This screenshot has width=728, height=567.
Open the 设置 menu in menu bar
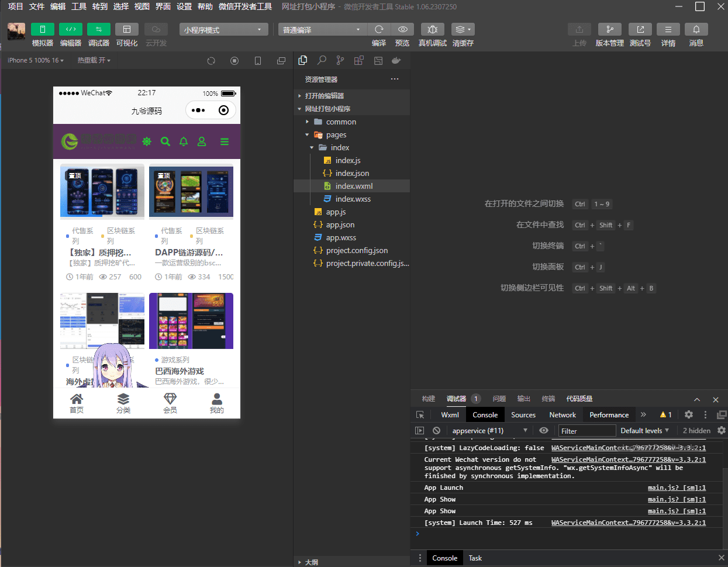pyautogui.click(x=184, y=6)
